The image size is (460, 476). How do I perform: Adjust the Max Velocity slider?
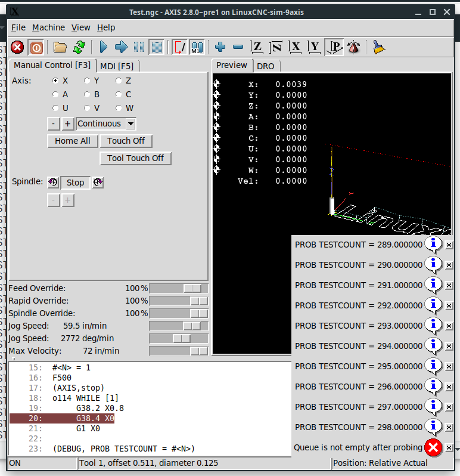(179, 351)
